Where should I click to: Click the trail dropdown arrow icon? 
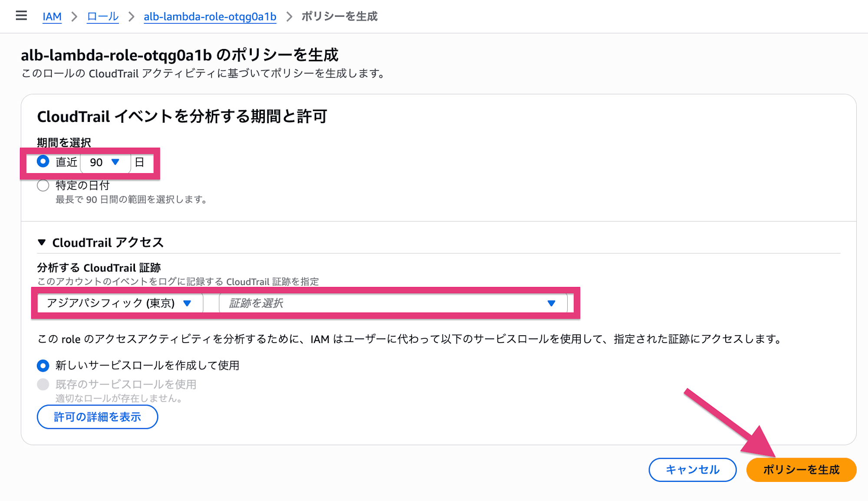551,303
